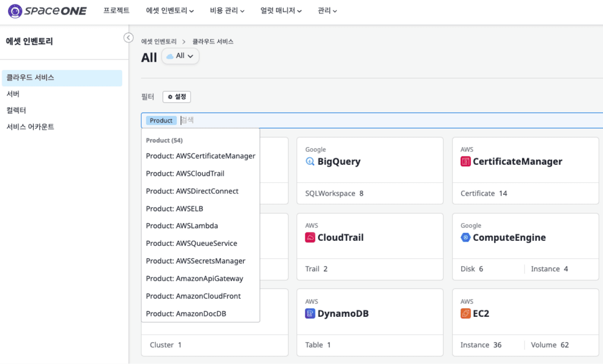Click the gear icon in 설정 button
The width and height of the screenshot is (603, 364).
coord(170,97)
